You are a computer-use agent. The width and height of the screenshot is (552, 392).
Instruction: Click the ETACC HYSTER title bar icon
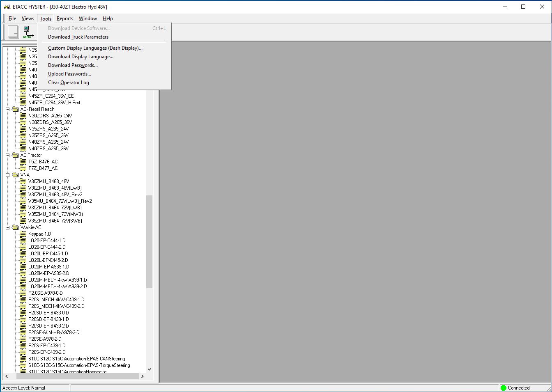coord(7,7)
